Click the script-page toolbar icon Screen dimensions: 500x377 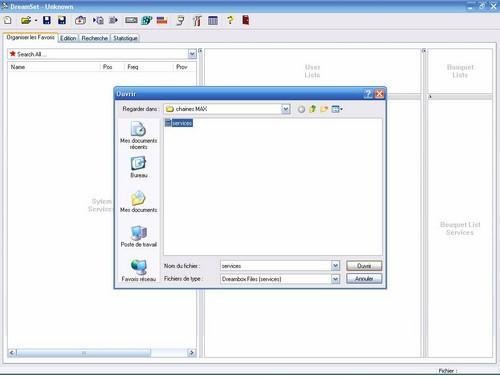point(180,21)
